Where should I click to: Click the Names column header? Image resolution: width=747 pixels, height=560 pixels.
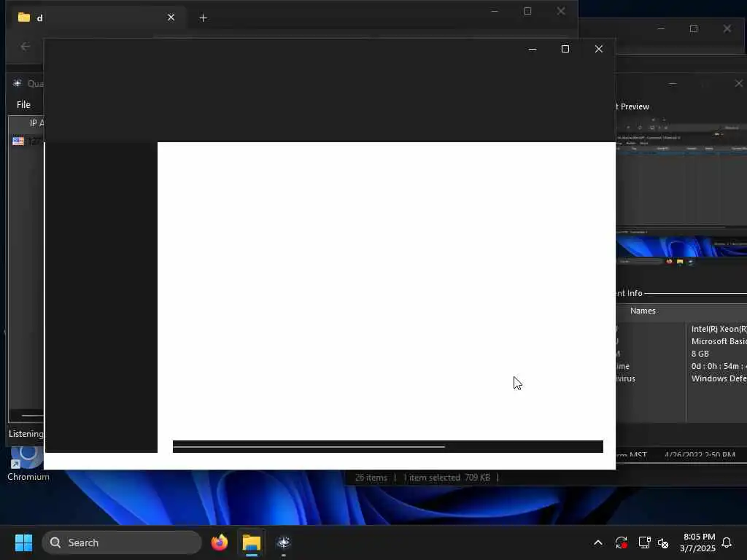pos(643,311)
